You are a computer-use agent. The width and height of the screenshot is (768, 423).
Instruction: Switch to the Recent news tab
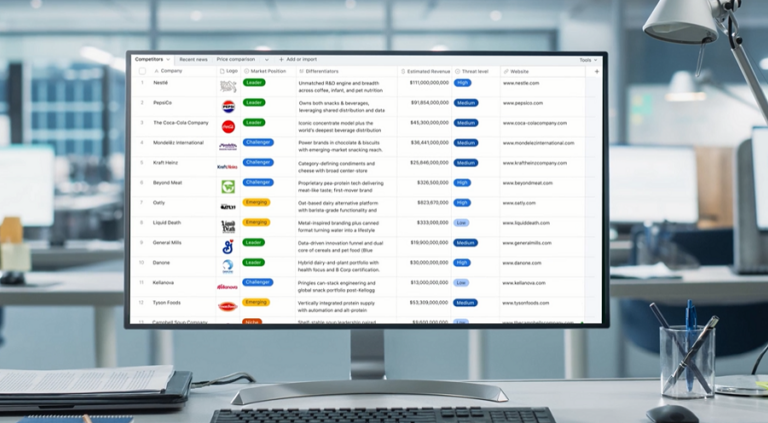click(193, 59)
